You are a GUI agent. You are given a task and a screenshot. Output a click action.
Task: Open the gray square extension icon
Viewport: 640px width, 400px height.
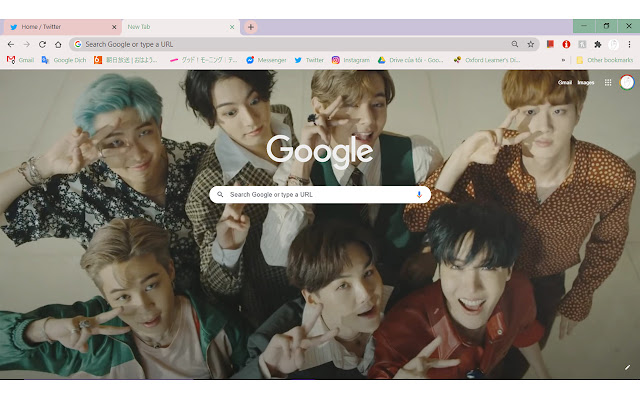click(582, 44)
